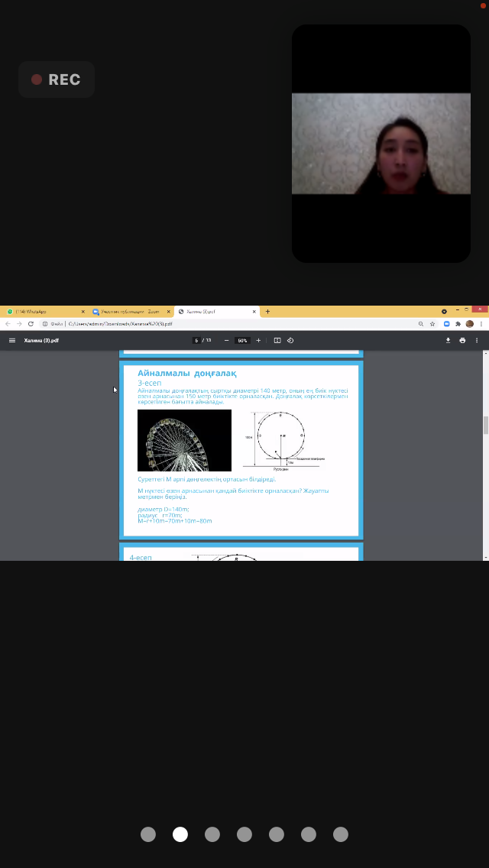Click the scrollbar down arrow
489x868 pixels.
pos(486,558)
